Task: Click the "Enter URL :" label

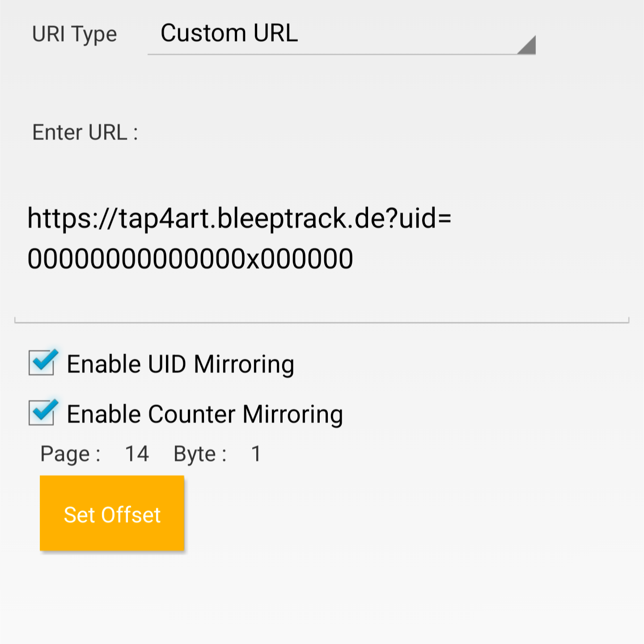Action: coord(85,132)
